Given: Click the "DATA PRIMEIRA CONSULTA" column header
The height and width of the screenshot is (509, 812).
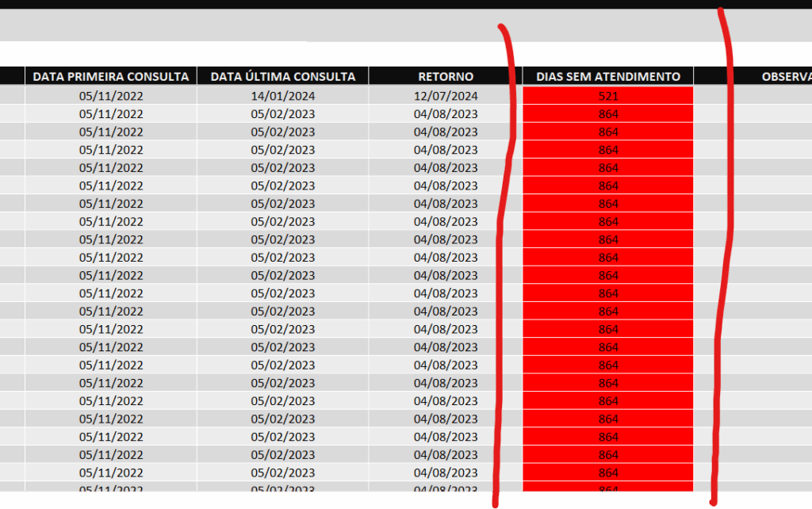Looking at the screenshot, I should coord(111,77).
